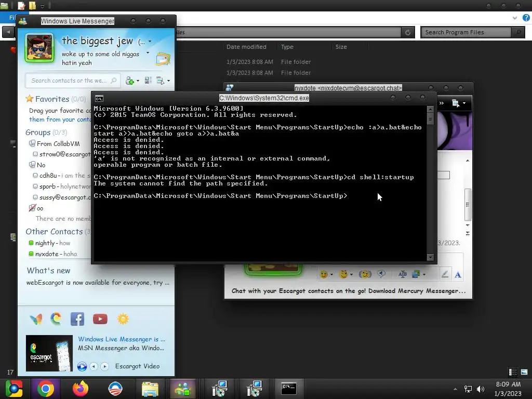Go to next Escargot video item
Viewport: 532px width, 399px height.
coord(104,366)
